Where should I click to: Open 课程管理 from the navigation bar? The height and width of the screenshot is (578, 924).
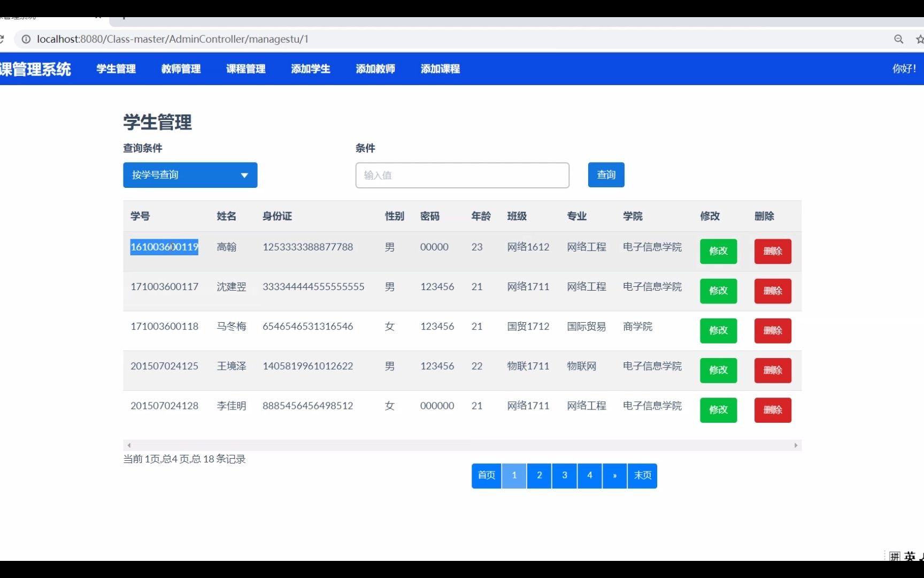click(x=245, y=69)
